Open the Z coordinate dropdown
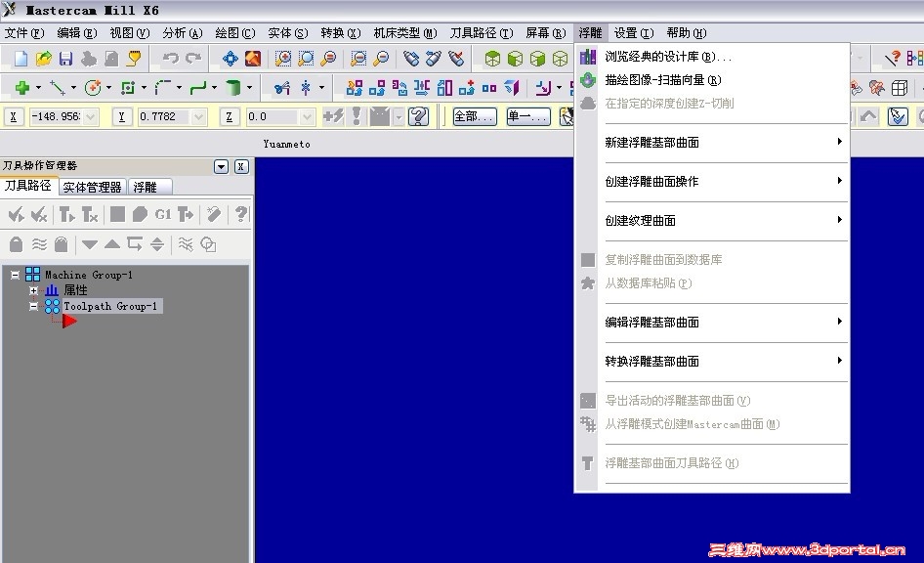924x563 pixels. coord(307,116)
